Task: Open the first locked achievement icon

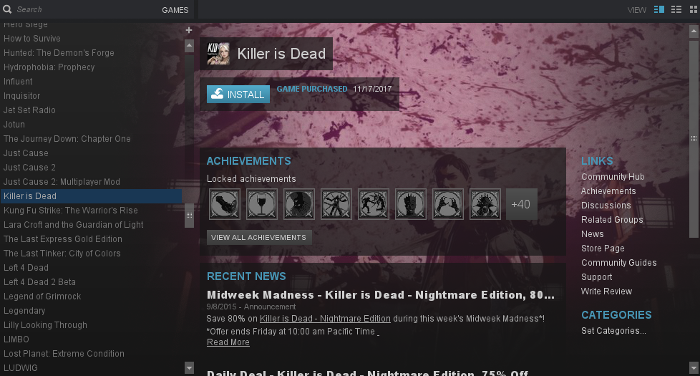Action: tap(225, 204)
